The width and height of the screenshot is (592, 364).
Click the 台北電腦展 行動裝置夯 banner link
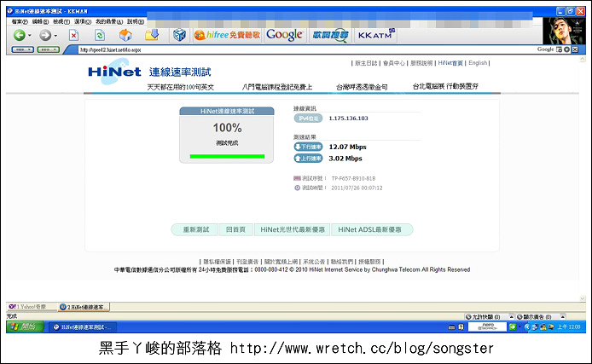pyautogui.click(x=445, y=86)
